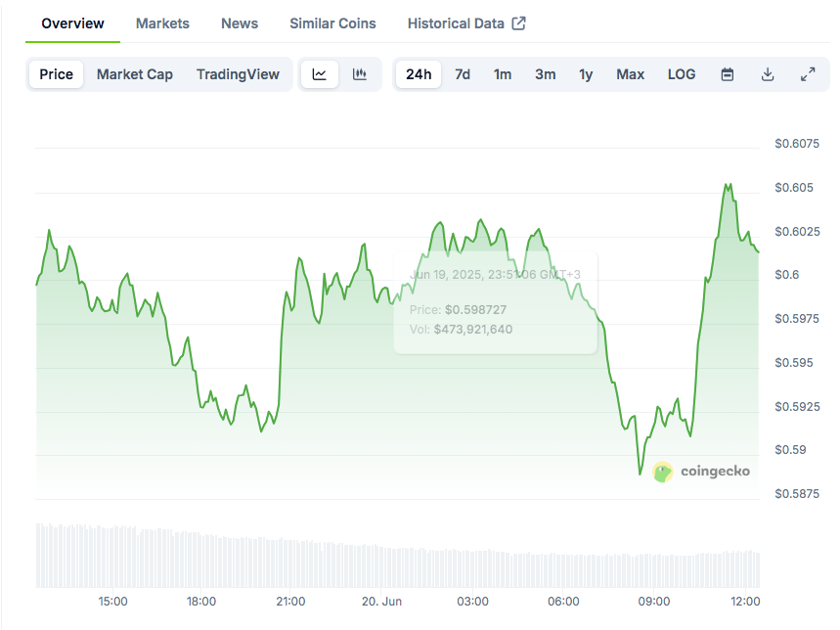The image size is (840, 630).
Task: Switch to TradingView chart
Action: [238, 74]
